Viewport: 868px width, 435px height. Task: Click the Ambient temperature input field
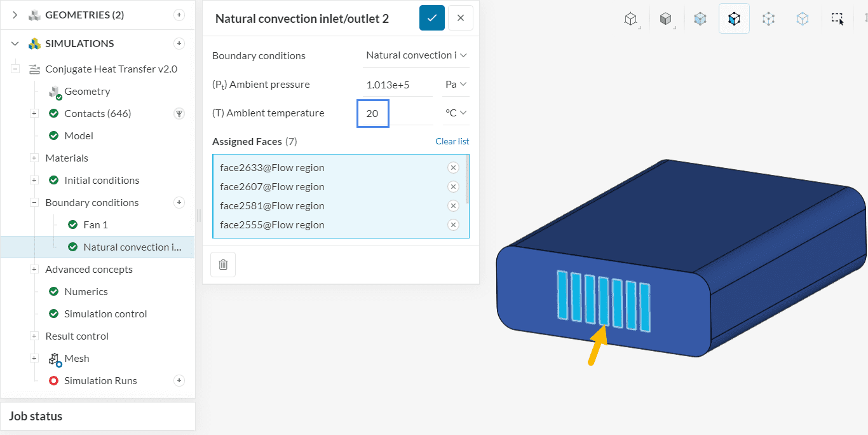(x=395, y=113)
